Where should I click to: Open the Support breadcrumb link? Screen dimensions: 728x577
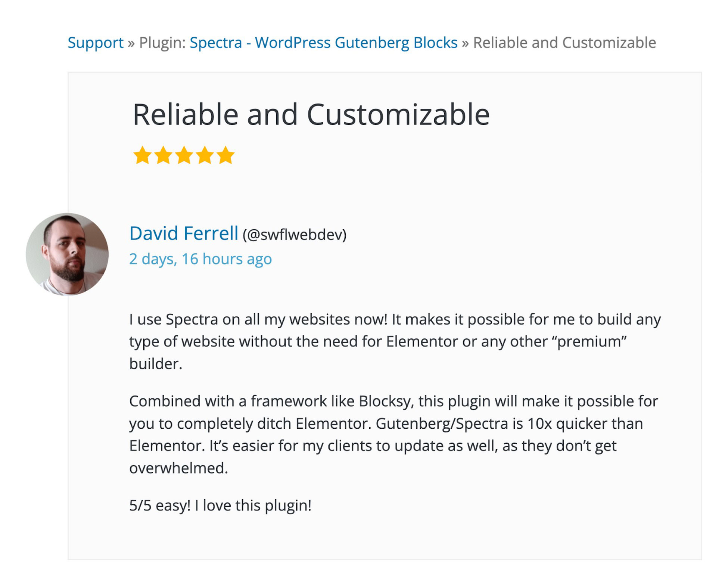pos(96,42)
